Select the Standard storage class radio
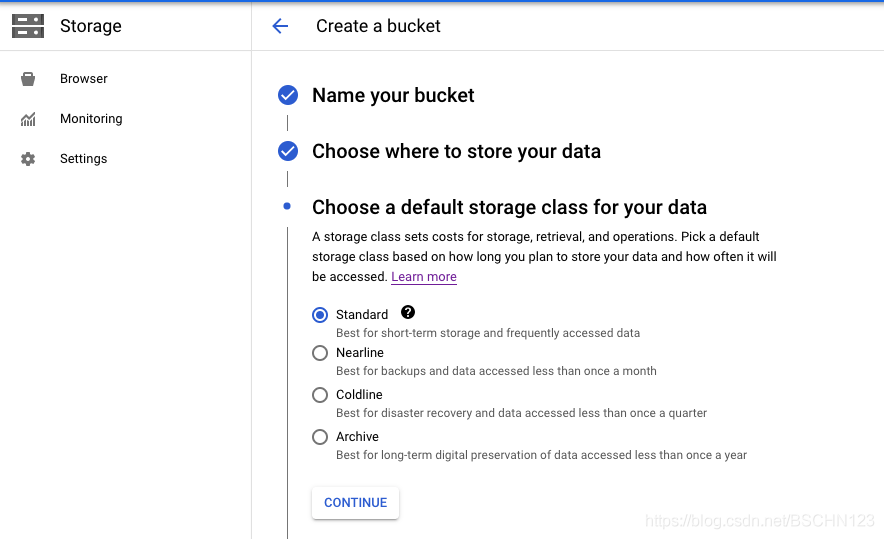884x539 pixels. tap(320, 315)
